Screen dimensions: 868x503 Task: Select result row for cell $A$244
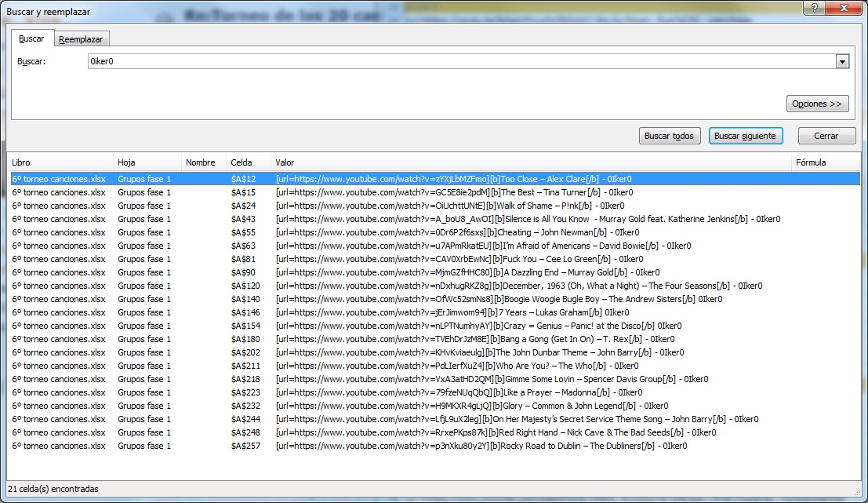tap(435, 419)
